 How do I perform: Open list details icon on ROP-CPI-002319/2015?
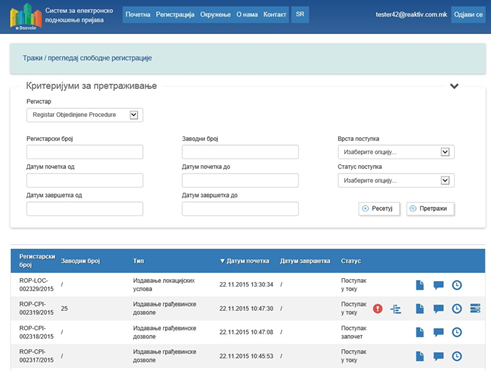[x=475, y=308]
